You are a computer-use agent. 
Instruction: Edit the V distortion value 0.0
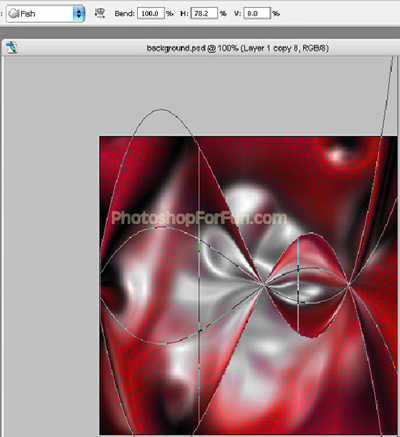click(257, 13)
